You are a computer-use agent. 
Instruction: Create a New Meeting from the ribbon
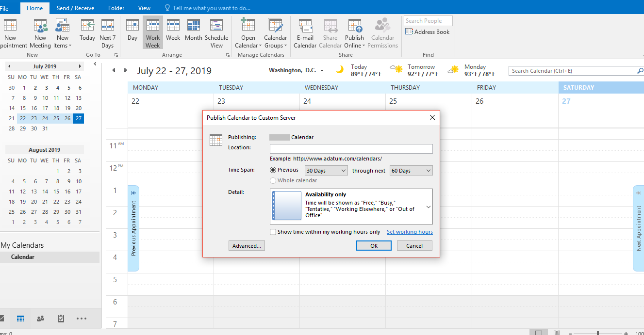pos(40,33)
